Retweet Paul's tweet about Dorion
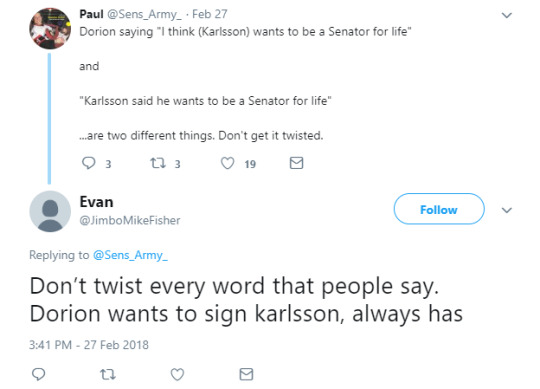 [158, 163]
